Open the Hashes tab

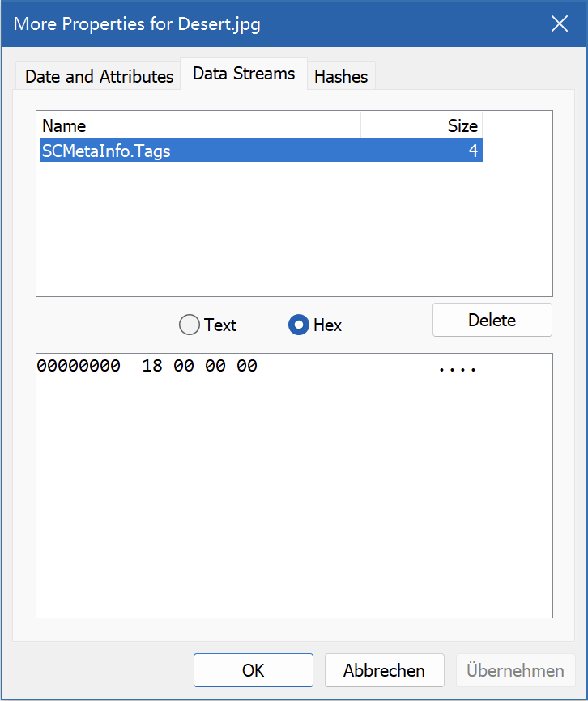coord(341,76)
